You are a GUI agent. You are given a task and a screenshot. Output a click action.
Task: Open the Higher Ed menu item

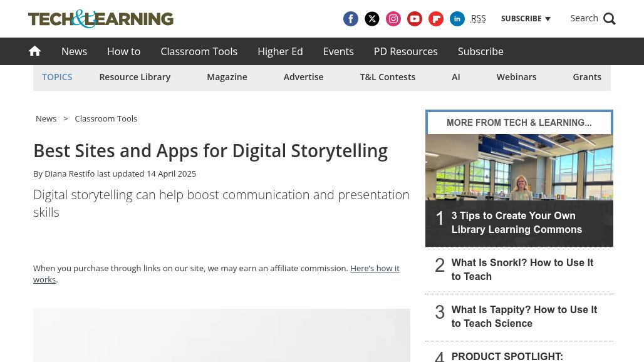280,51
